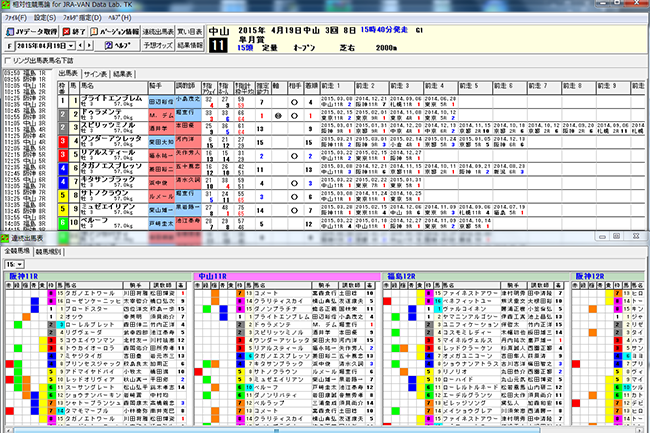Switch to the 出馬表 tab
The width and height of the screenshot is (650, 433).
68,73
